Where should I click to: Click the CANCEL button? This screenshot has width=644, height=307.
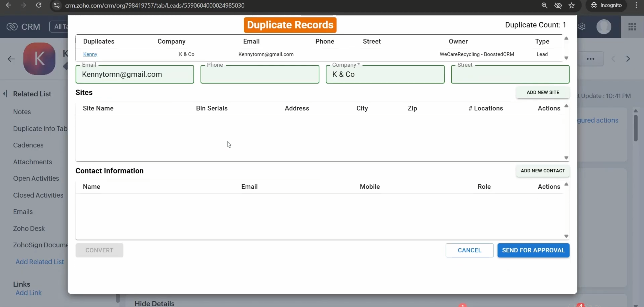[x=469, y=250]
